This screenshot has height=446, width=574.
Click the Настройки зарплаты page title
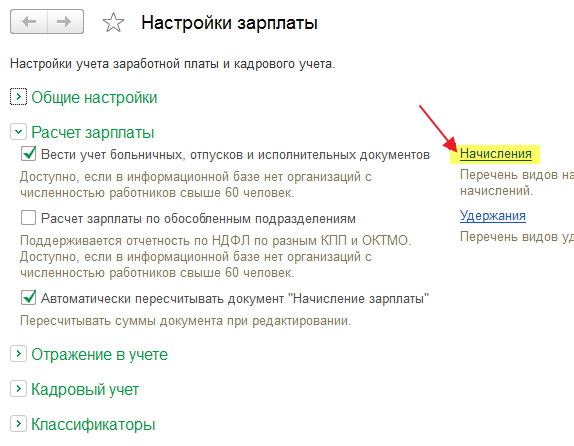point(230,23)
